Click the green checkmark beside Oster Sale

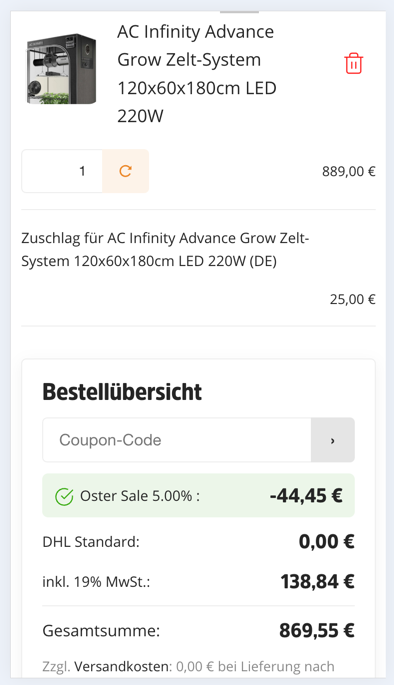(64, 496)
